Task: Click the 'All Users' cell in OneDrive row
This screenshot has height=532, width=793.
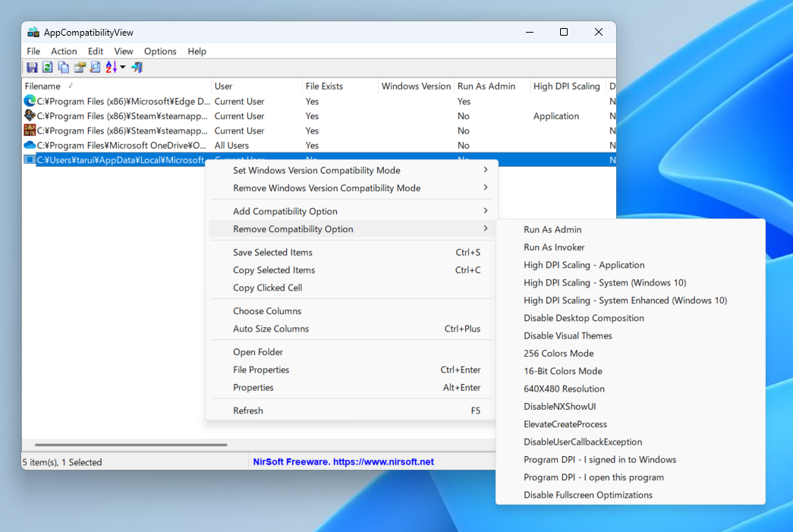Action: (x=231, y=145)
